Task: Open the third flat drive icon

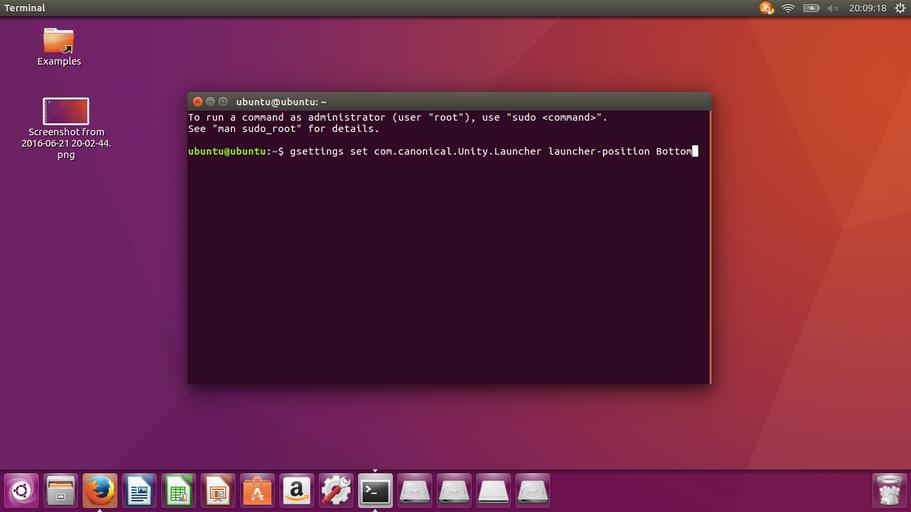Action: 493,491
